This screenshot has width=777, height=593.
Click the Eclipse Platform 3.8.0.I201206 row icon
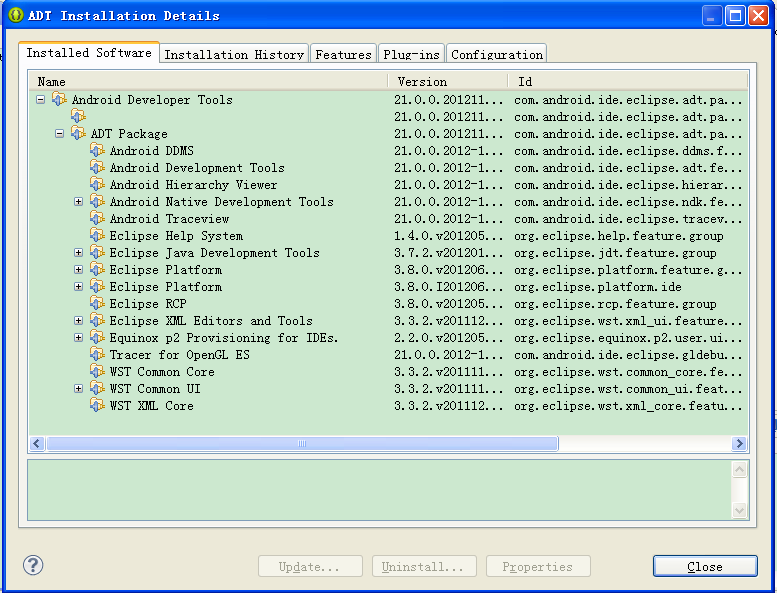[97, 286]
